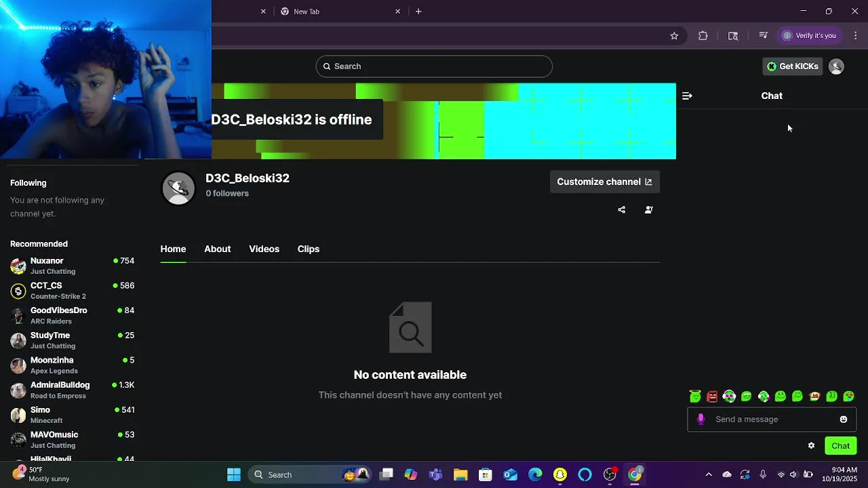Bookmark this page with the star icon
868x488 pixels.
(674, 36)
